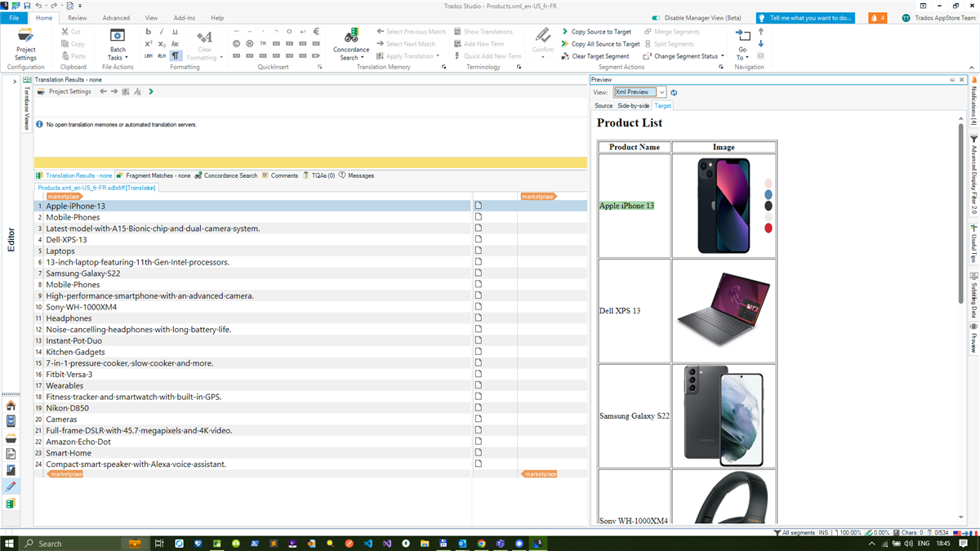Select the Side-by-side preview tab
This screenshot has width=980, height=551.
coord(634,105)
